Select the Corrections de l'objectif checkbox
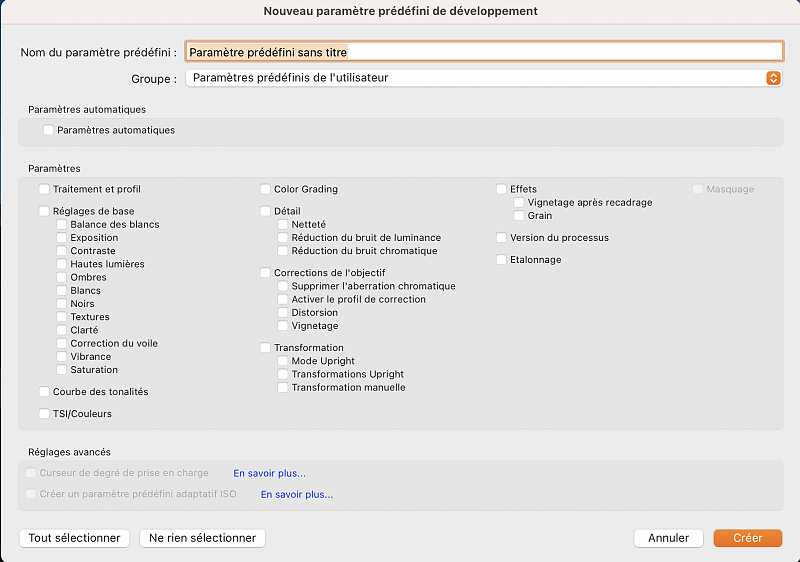This screenshot has height=562, width=800. (x=265, y=273)
